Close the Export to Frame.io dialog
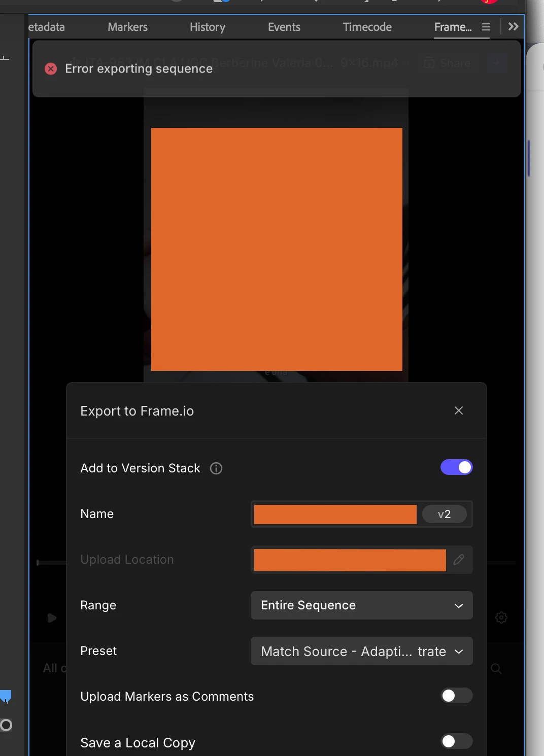The width and height of the screenshot is (544, 756). [459, 410]
